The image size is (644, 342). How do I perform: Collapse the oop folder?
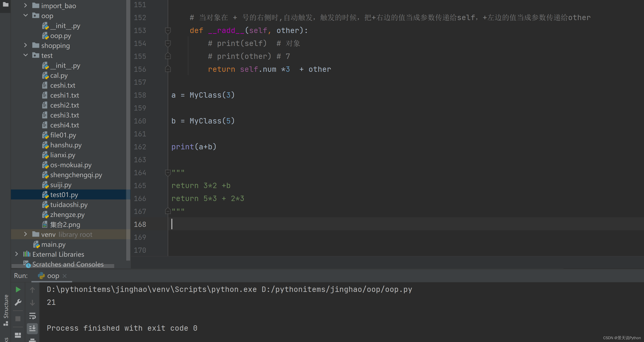(x=25, y=15)
